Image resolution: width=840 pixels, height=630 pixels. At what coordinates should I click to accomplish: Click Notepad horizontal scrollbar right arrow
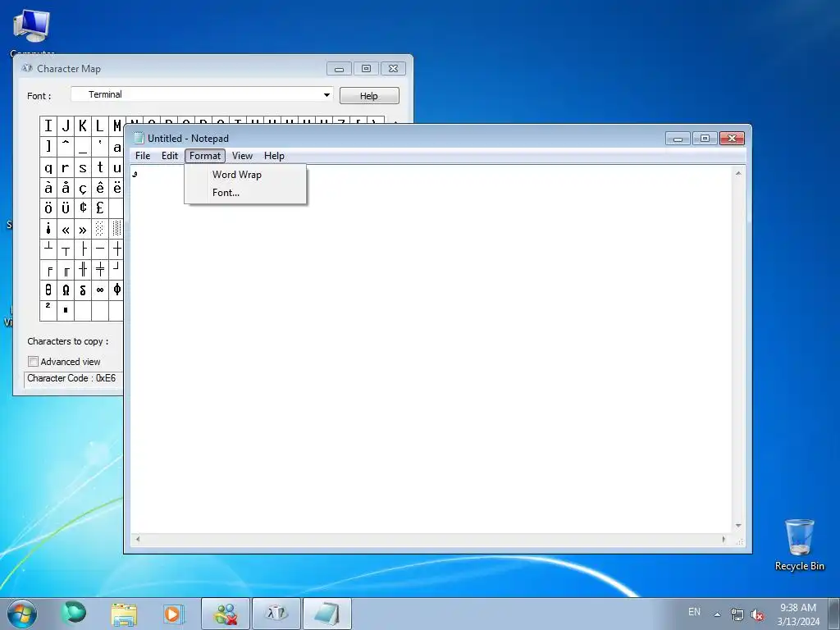coord(724,539)
